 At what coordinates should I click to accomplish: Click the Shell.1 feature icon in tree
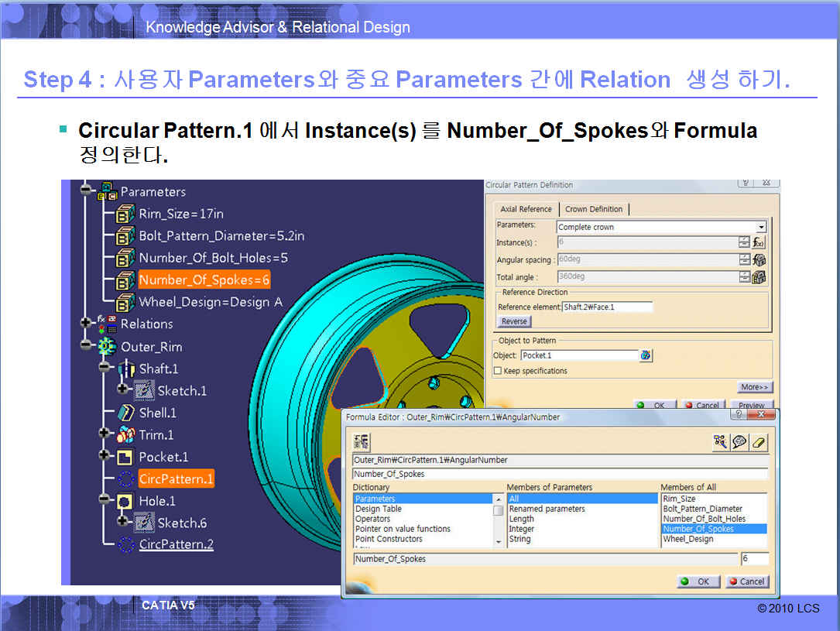pyautogui.click(x=125, y=413)
